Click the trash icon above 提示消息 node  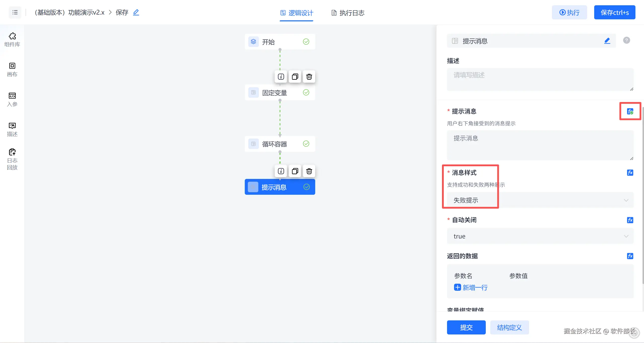click(x=309, y=171)
